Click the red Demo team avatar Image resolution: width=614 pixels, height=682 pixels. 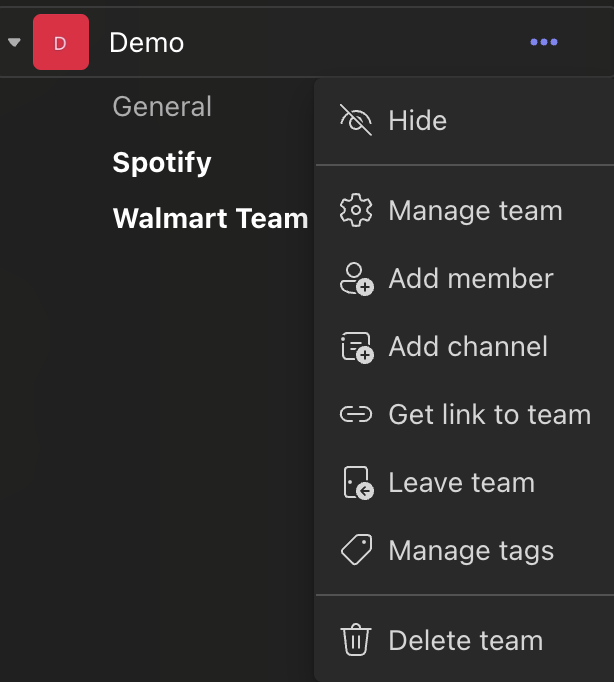pos(60,43)
